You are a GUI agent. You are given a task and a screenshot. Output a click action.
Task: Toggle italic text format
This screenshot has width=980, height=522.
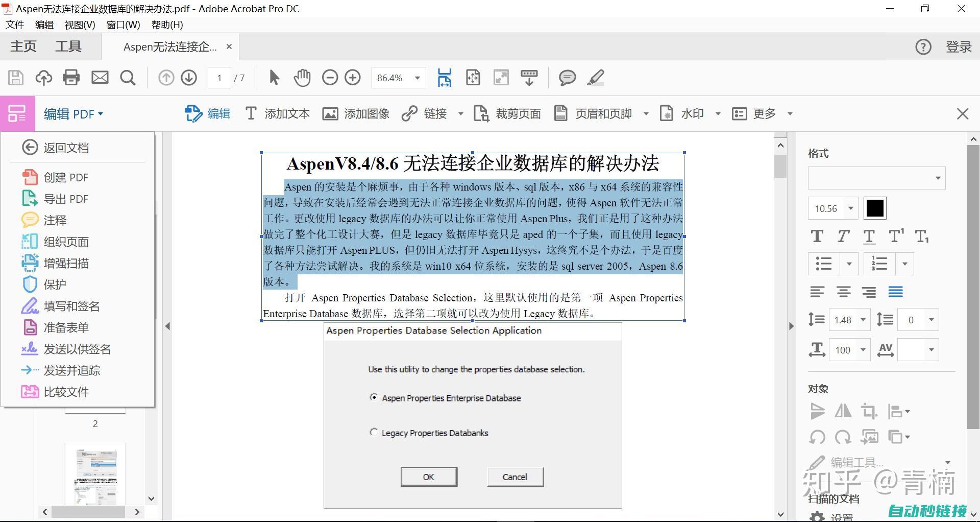(x=843, y=236)
